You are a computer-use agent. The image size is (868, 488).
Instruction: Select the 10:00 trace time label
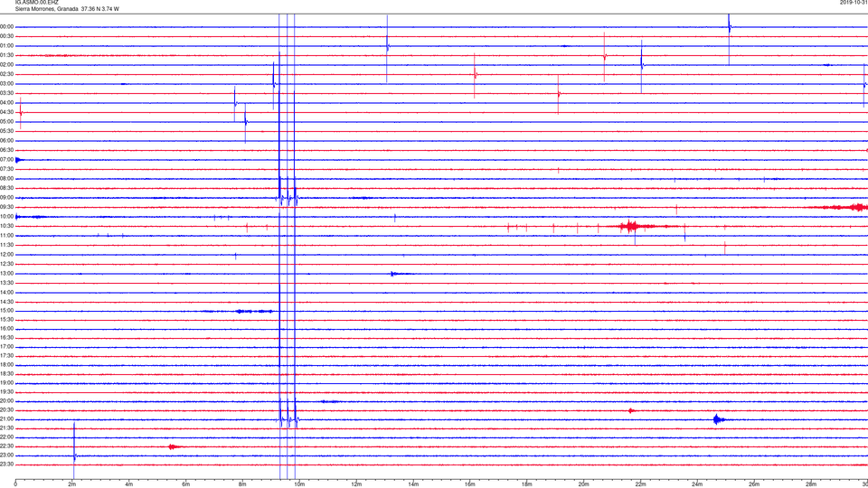click(x=6, y=216)
